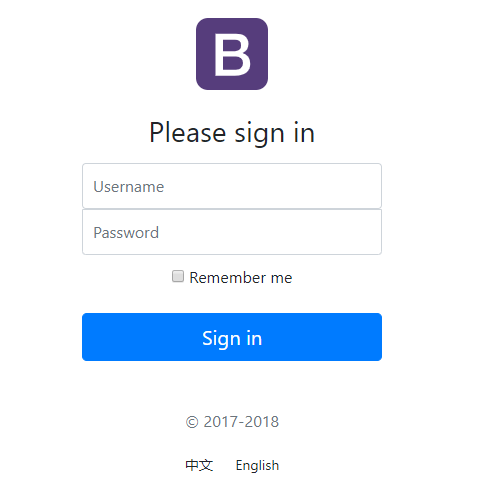Screen dimensions: 492x482
Task: Enable the Remember me option
Action: click(x=178, y=276)
